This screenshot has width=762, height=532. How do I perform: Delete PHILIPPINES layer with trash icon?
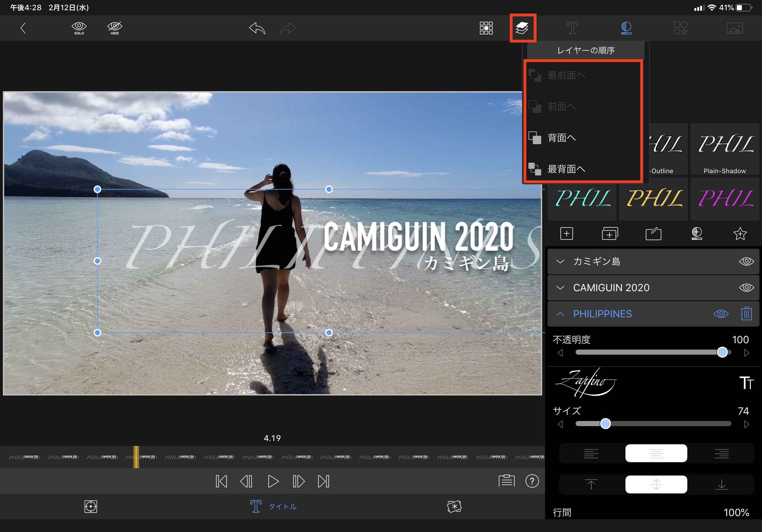pyautogui.click(x=746, y=314)
